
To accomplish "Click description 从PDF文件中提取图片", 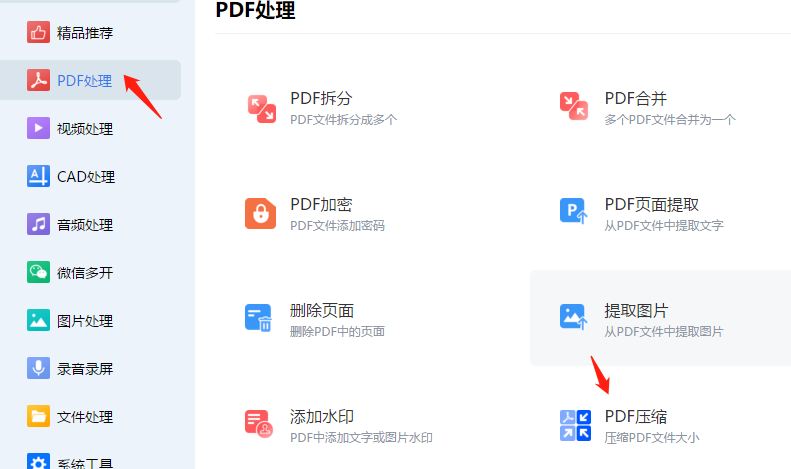I will [664, 332].
